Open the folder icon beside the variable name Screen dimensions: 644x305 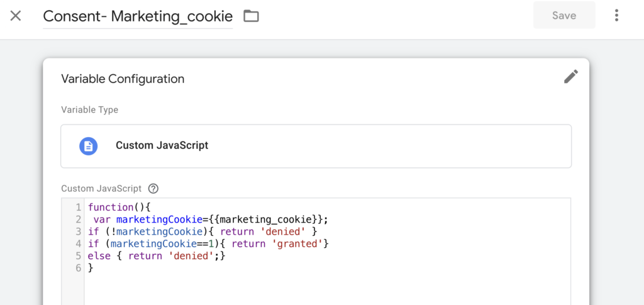[x=251, y=16]
